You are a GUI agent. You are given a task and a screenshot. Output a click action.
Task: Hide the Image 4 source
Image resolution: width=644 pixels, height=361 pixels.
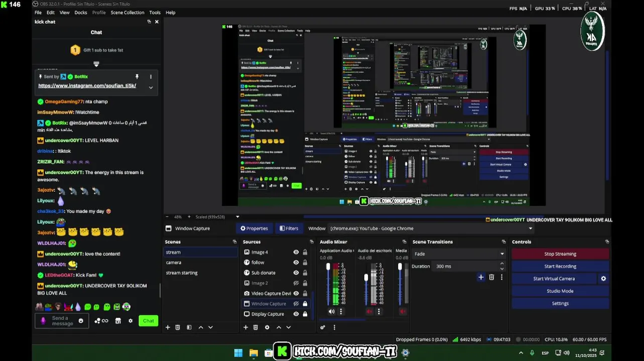(296, 252)
